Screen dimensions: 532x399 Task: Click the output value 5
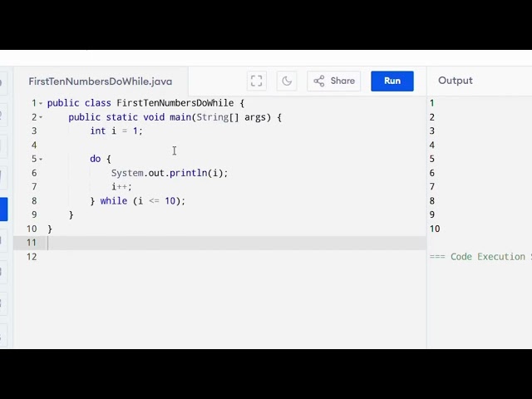pos(432,159)
